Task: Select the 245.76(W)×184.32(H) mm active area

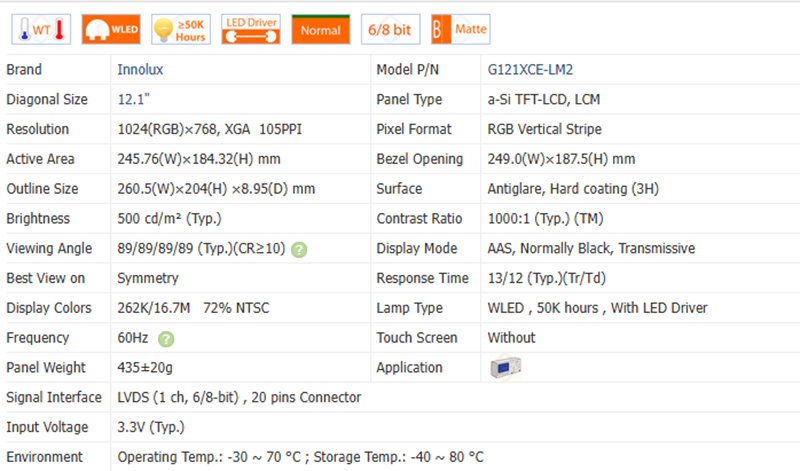Action: (199, 159)
